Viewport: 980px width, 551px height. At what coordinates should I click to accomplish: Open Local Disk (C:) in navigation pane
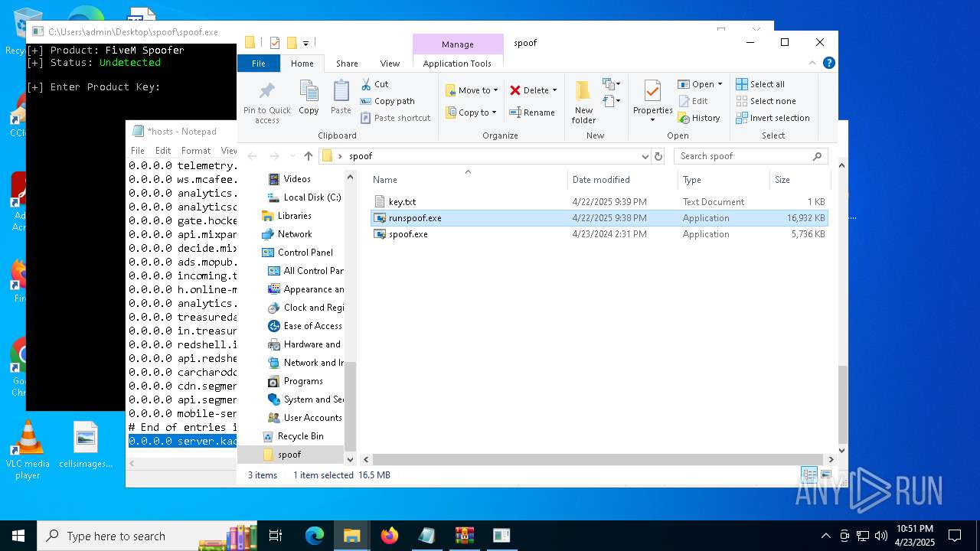click(x=304, y=197)
